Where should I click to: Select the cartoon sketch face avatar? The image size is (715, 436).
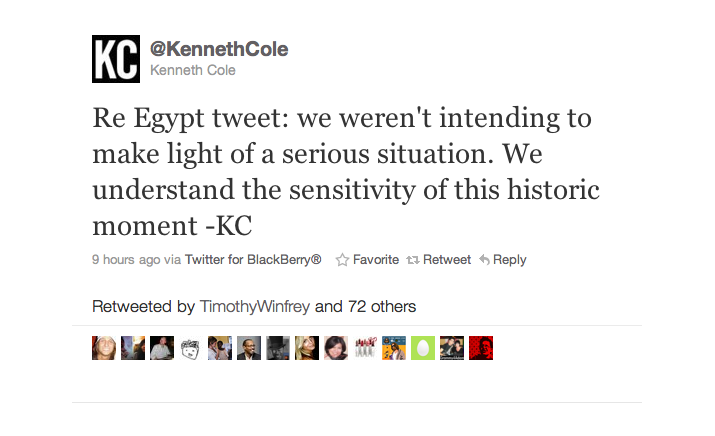[191, 348]
